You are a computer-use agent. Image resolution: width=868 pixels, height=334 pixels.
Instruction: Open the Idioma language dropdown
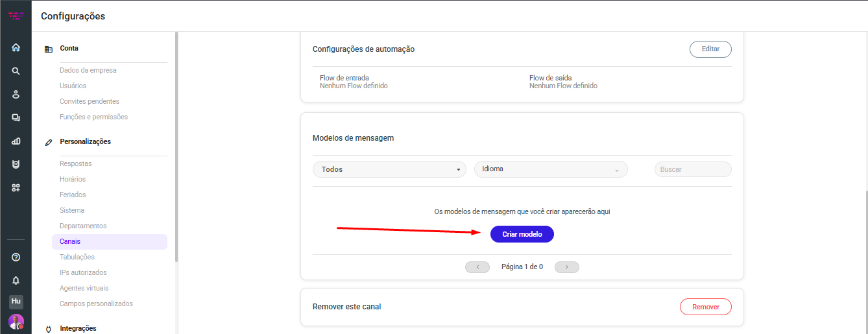click(551, 169)
